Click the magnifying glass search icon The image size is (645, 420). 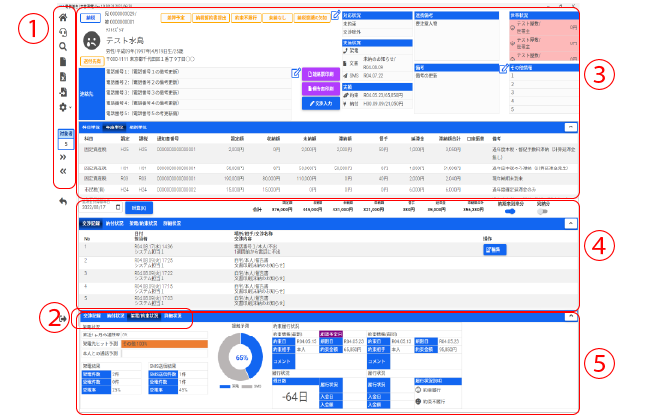pos(64,46)
